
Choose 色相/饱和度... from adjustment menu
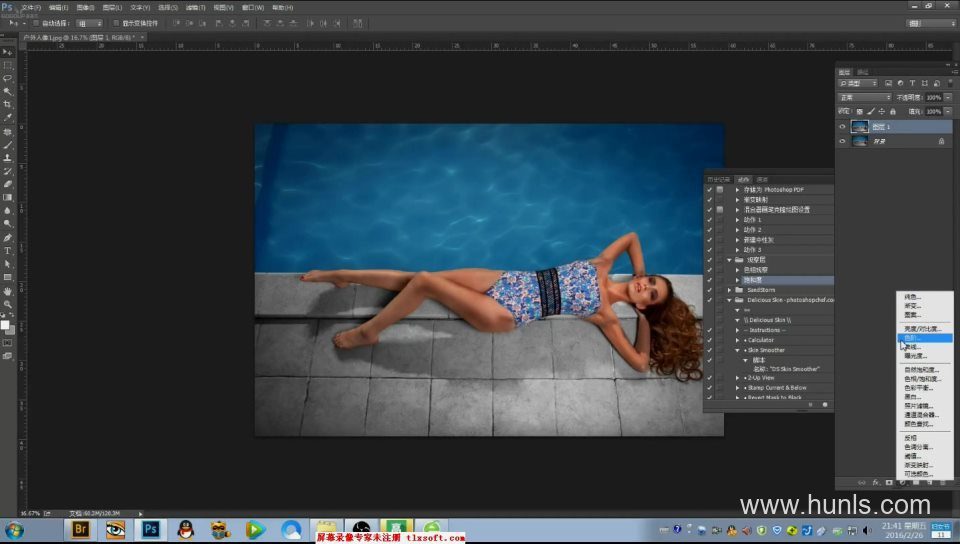(x=924, y=379)
